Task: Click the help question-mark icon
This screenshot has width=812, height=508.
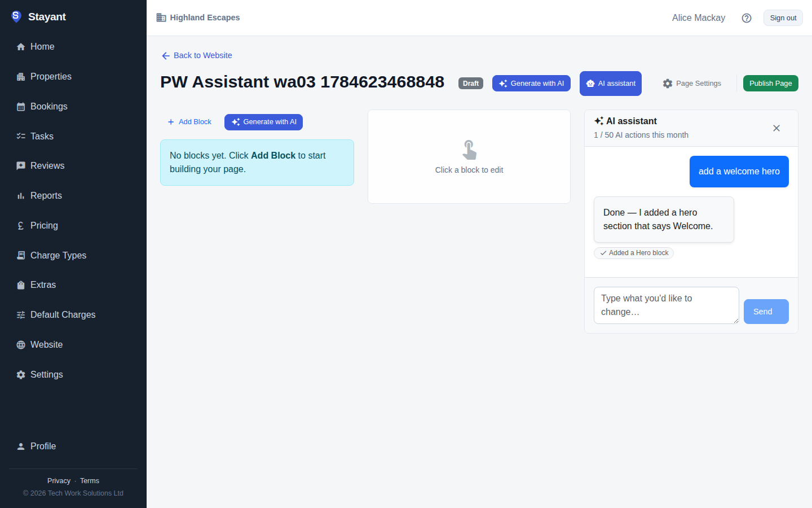Action: pyautogui.click(x=747, y=18)
